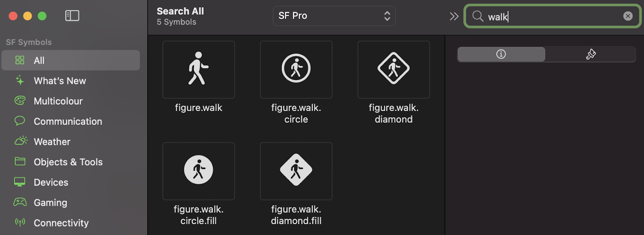Clear the search field text
The width and height of the screenshot is (644, 235).
click(628, 16)
